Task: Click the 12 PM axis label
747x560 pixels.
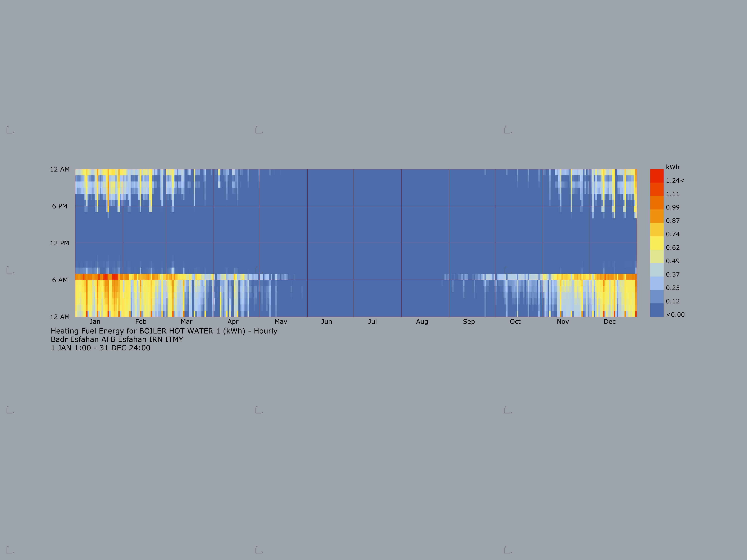Action: (x=60, y=243)
